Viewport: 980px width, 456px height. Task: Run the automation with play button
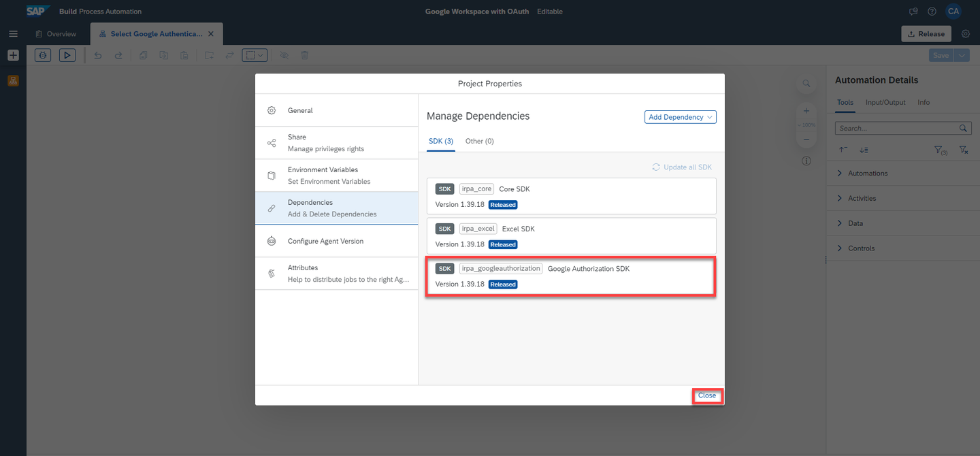67,55
